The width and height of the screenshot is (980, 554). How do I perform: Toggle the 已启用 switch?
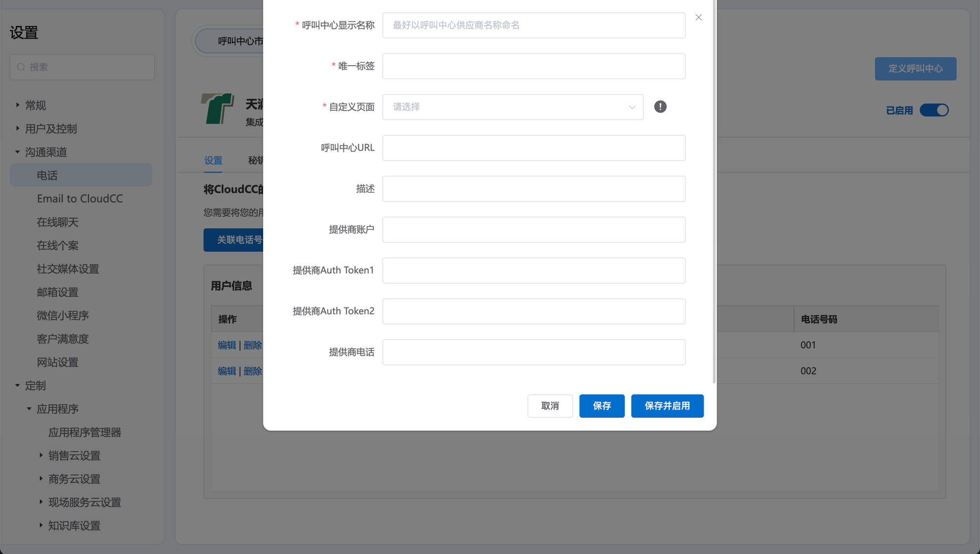[934, 110]
